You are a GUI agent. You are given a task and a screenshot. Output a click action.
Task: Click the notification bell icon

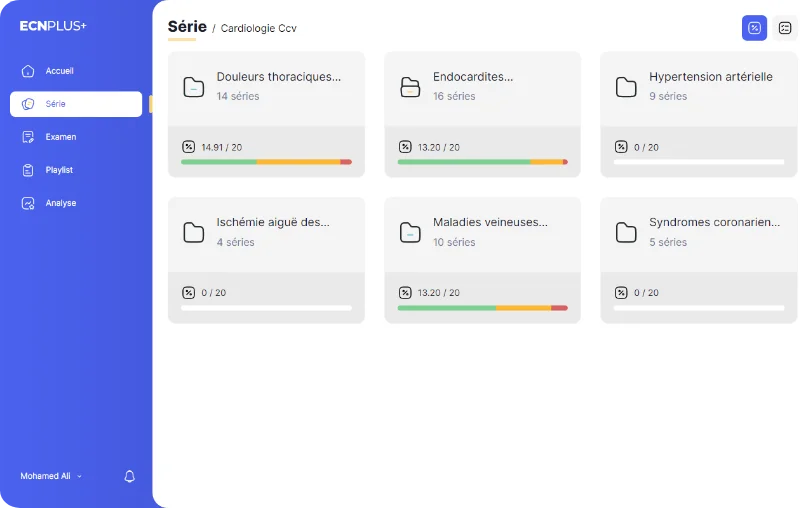(x=129, y=476)
